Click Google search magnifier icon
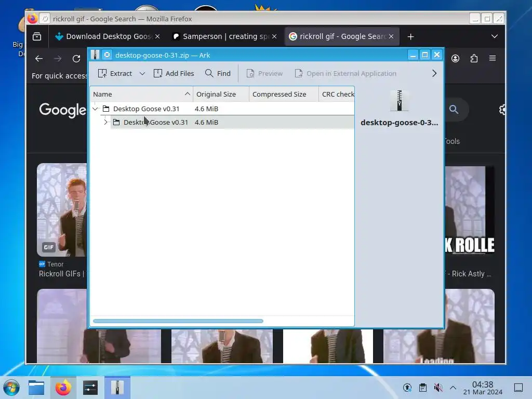This screenshot has width=532, height=399. pyautogui.click(x=454, y=109)
